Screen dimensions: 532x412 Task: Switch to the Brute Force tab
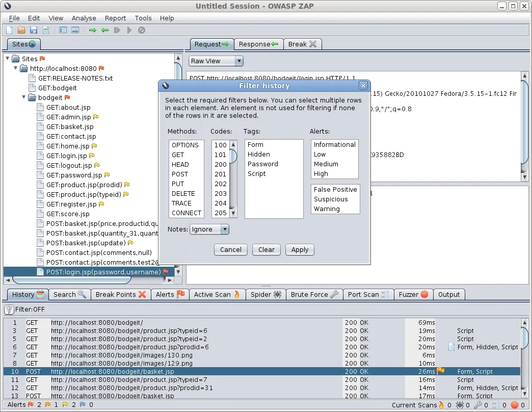[x=314, y=294]
